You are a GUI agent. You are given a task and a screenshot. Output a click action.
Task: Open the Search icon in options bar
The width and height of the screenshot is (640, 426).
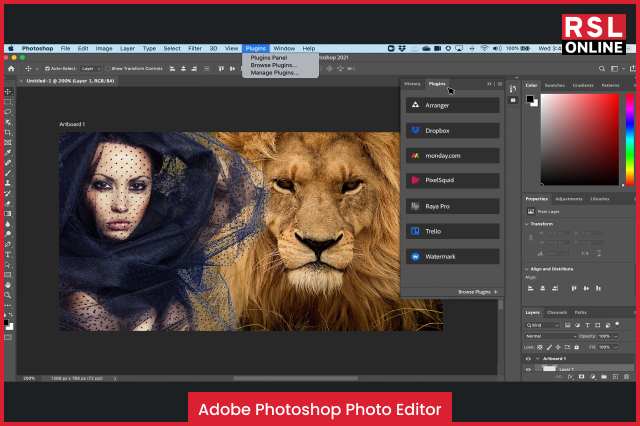[602, 69]
